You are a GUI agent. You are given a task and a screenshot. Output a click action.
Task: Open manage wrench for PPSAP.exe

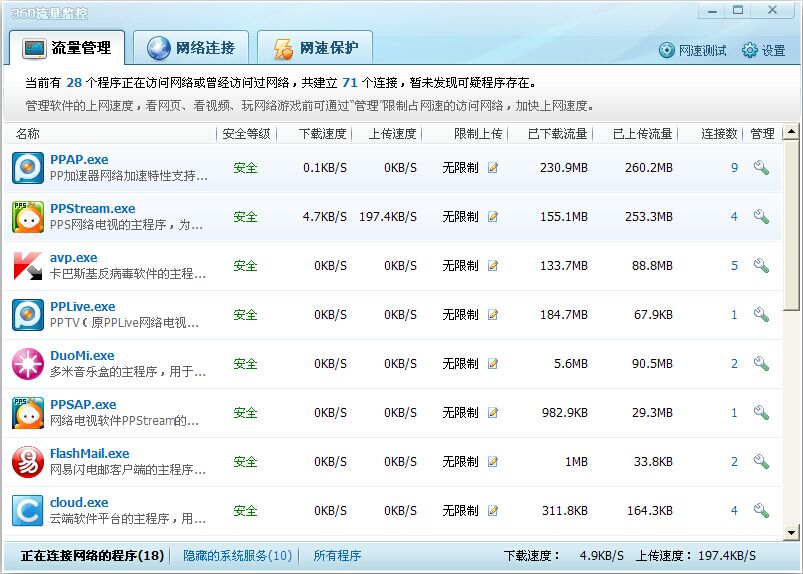761,412
